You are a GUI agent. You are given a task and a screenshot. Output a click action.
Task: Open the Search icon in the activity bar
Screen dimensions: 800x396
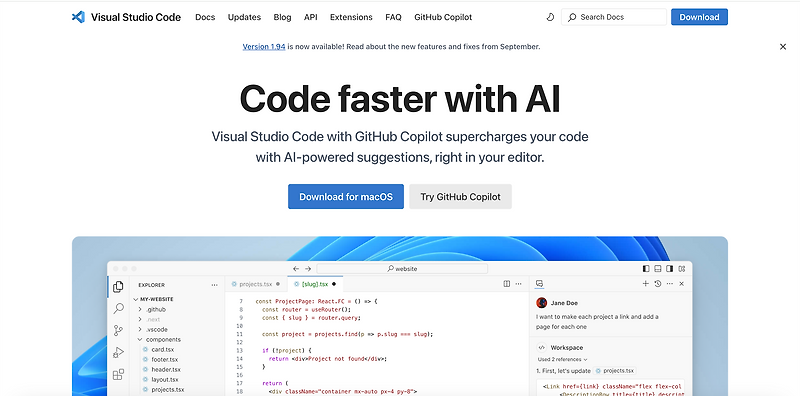pyautogui.click(x=118, y=308)
